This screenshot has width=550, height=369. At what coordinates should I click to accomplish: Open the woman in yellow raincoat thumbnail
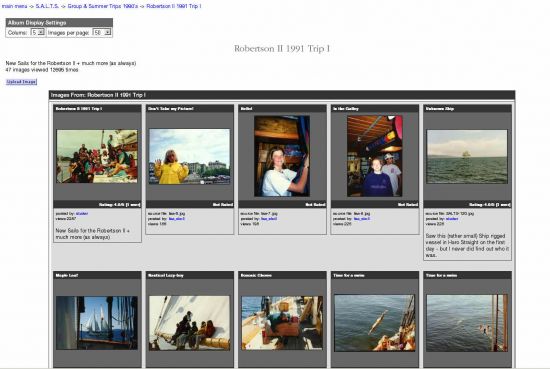[189, 156]
